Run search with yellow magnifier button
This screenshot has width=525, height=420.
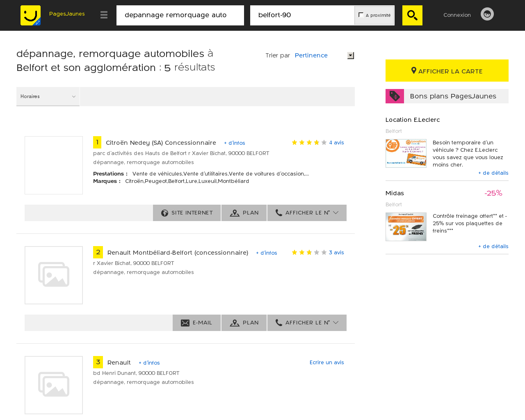point(412,15)
